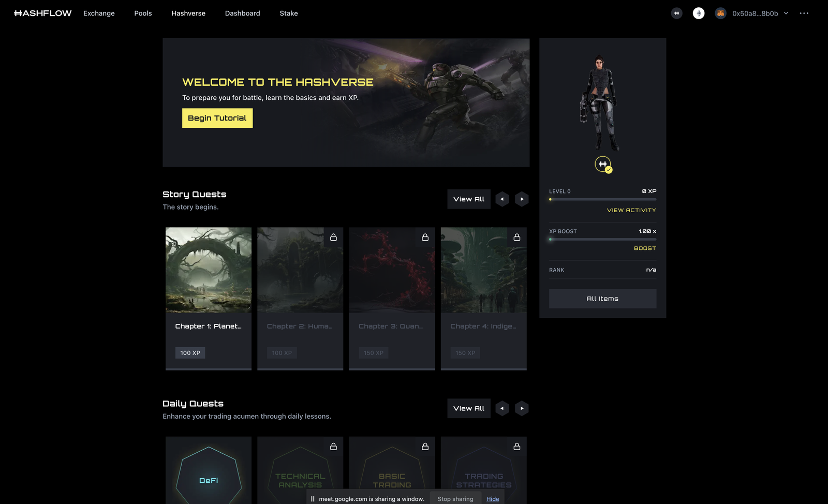Click lock icon on Chapter 4 card
The width and height of the screenshot is (828, 504).
click(516, 237)
